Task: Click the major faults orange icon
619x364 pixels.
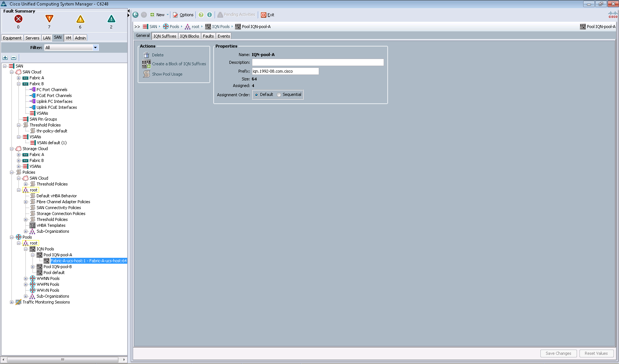Action: (x=49, y=19)
